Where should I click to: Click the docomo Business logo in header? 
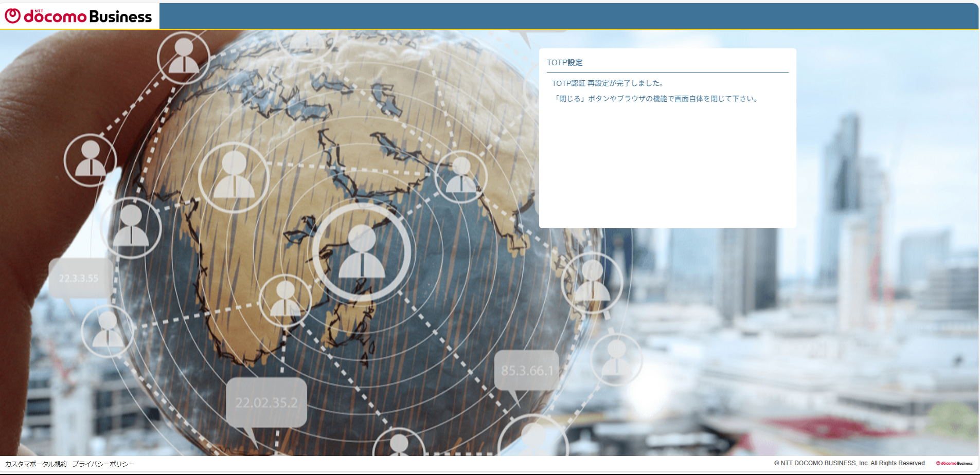79,16
